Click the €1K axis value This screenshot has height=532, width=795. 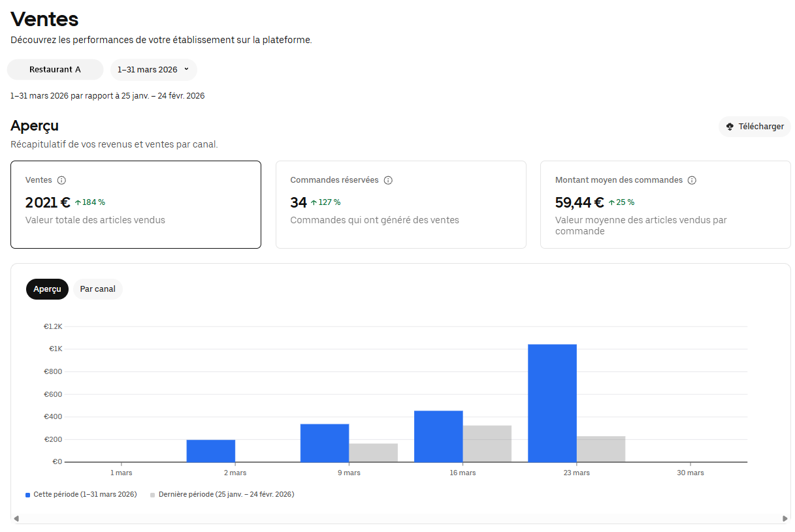pyautogui.click(x=56, y=349)
